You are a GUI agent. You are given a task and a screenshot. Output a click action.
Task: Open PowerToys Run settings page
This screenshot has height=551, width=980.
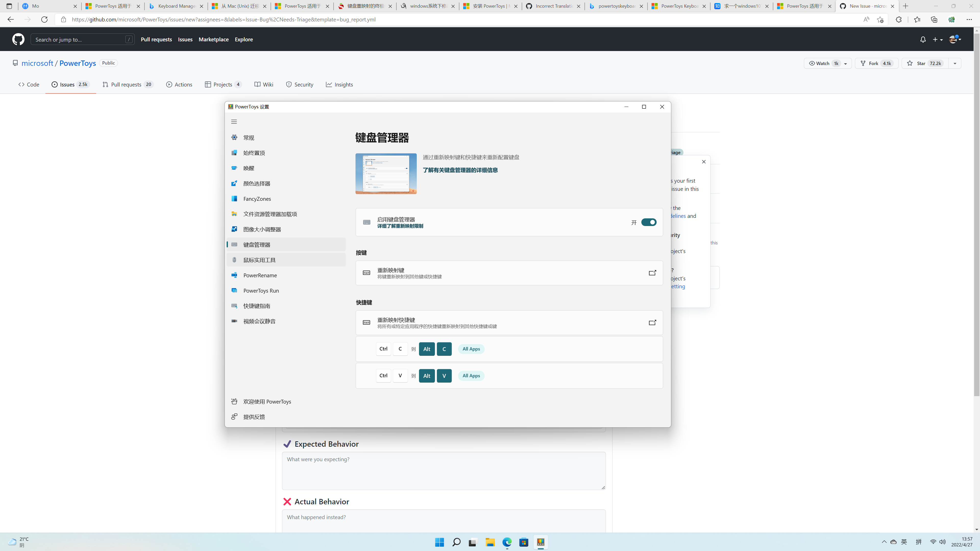[286, 291]
